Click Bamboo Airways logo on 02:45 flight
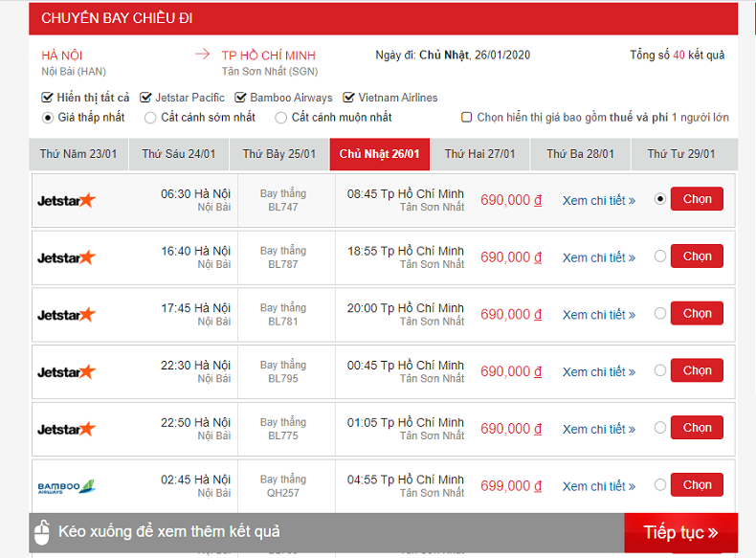Image resolution: width=756 pixels, height=558 pixels. (67, 486)
